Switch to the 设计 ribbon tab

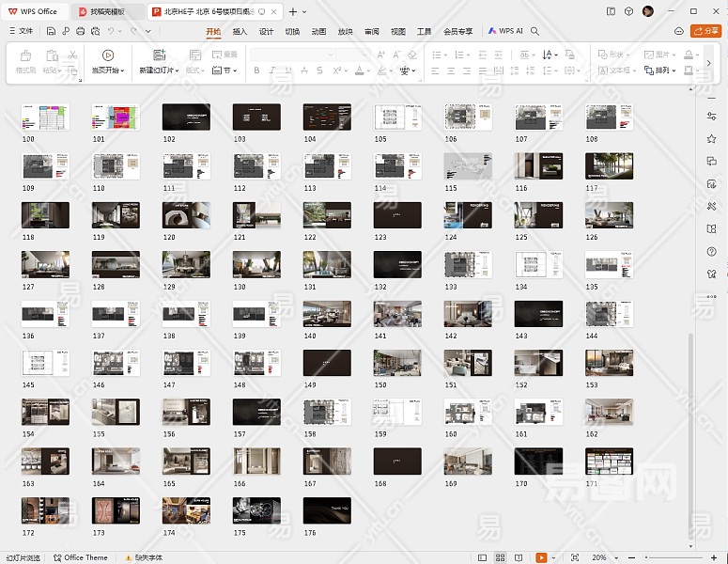(266, 31)
